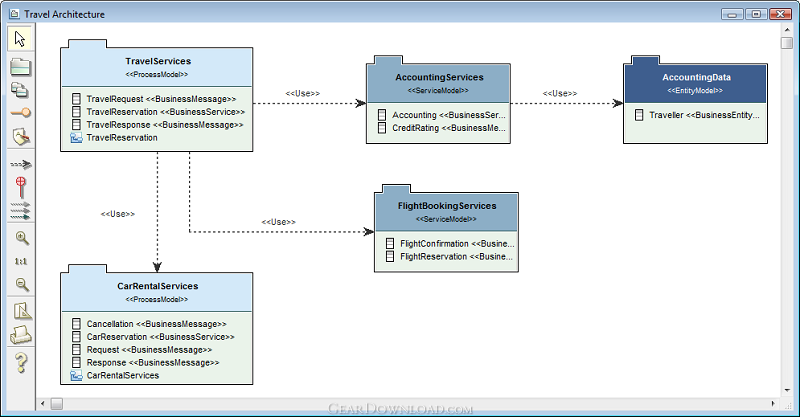This screenshot has height=417, width=800.
Task: Click the Cancellation element icon in CarRentalServices
Action: (76, 324)
